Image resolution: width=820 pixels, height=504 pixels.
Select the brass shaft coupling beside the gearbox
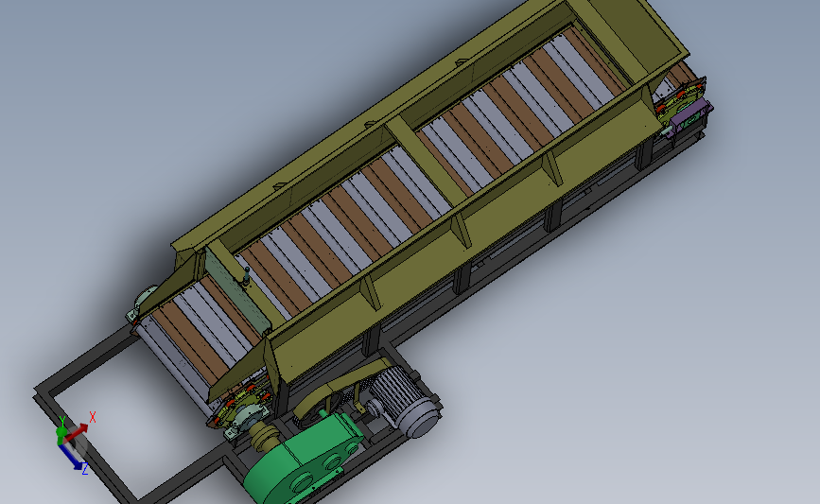coord(265,435)
